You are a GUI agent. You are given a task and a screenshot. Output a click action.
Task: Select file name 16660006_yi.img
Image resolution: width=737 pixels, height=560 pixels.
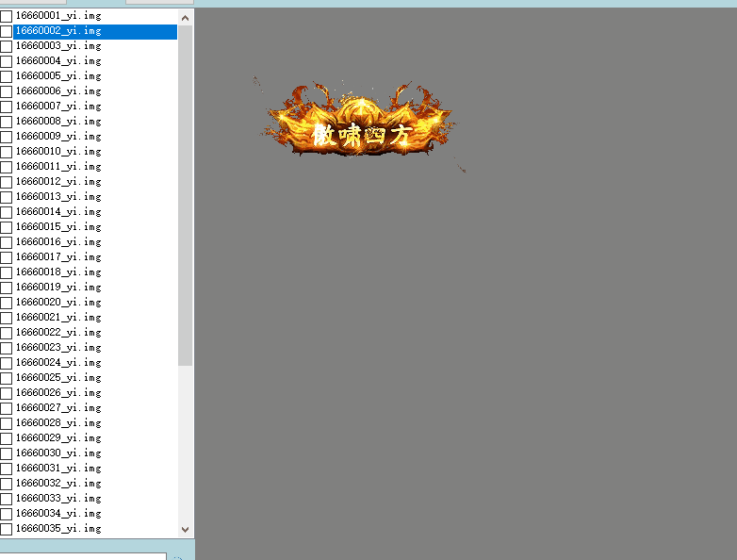[58, 91]
